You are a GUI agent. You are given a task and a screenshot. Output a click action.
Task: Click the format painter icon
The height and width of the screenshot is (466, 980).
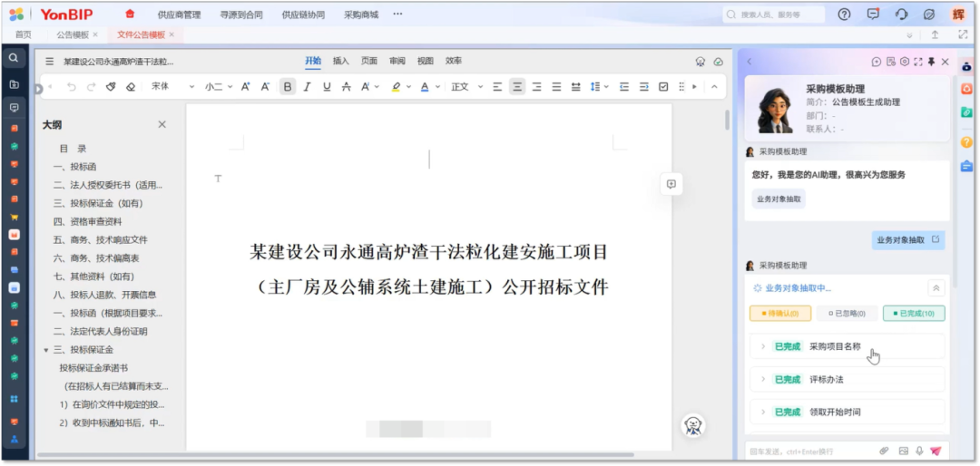(x=111, y=87)
